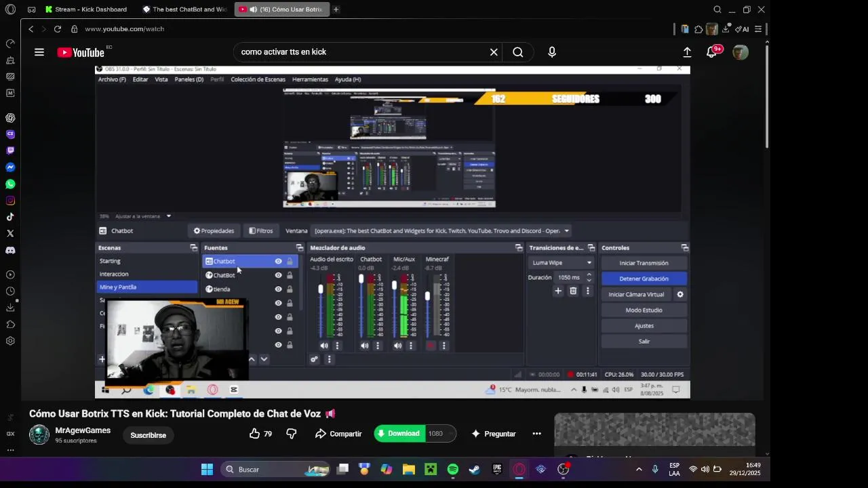Open Opera sidebar settings gear

(10, 341)
